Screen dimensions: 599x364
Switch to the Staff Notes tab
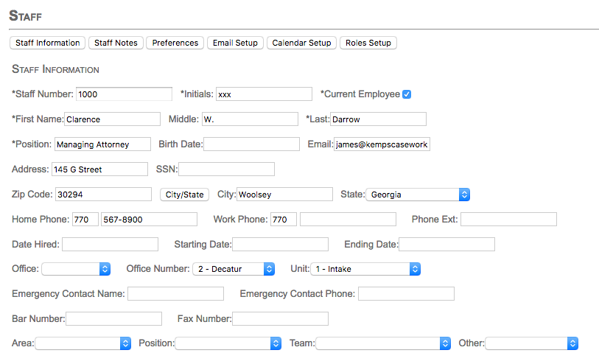(116, 43)
